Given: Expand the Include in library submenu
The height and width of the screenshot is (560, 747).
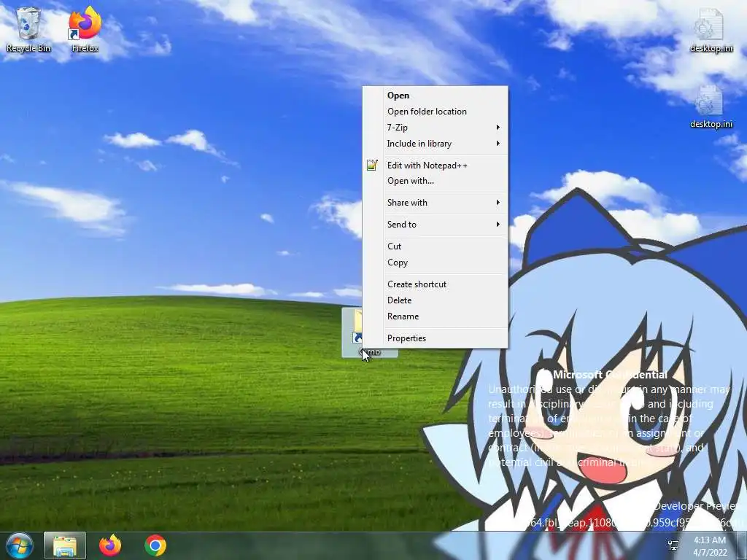Looking at the screenshot, I should (435, 144).
